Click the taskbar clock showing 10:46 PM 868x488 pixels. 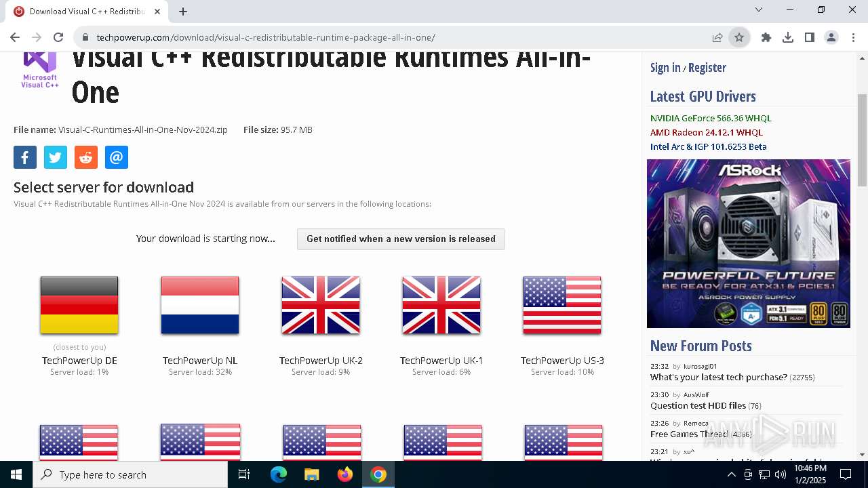click(810, 474)
